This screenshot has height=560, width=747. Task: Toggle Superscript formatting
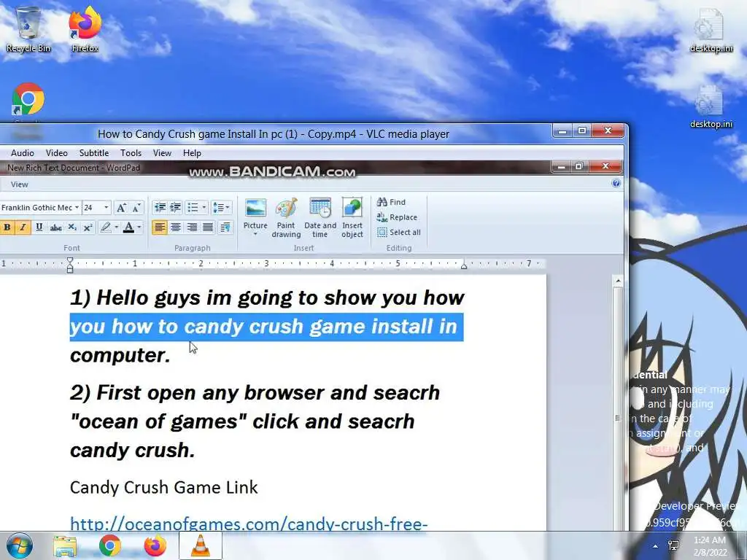coord(88,227)
